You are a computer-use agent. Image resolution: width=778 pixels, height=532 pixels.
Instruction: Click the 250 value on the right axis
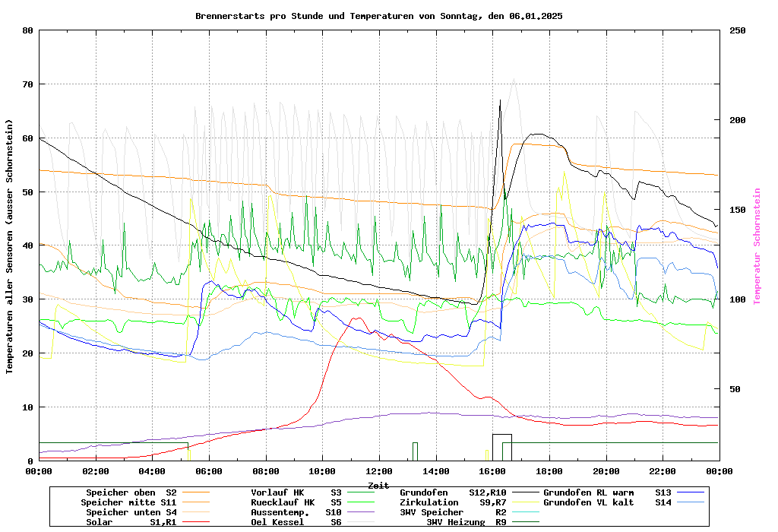738,30
